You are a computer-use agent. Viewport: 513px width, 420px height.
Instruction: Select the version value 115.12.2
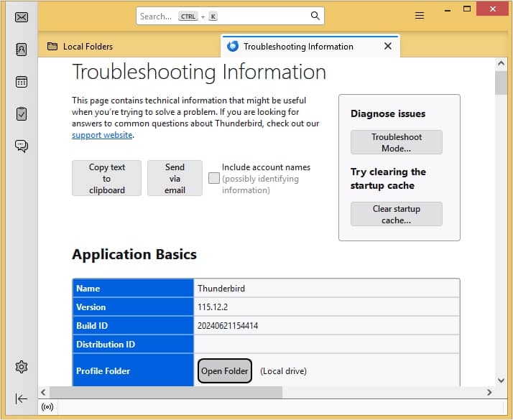click(x=213, y=307)
